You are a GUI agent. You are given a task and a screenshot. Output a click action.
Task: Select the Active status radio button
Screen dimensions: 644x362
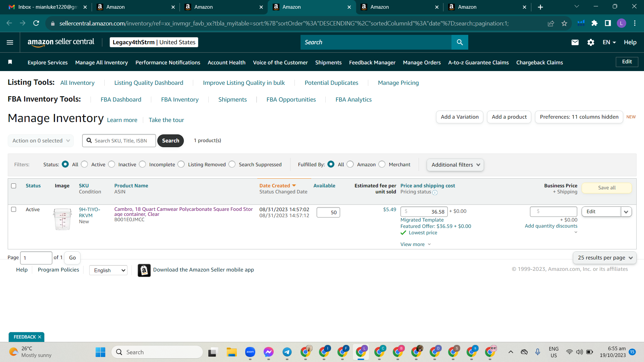tap(85, 164)
